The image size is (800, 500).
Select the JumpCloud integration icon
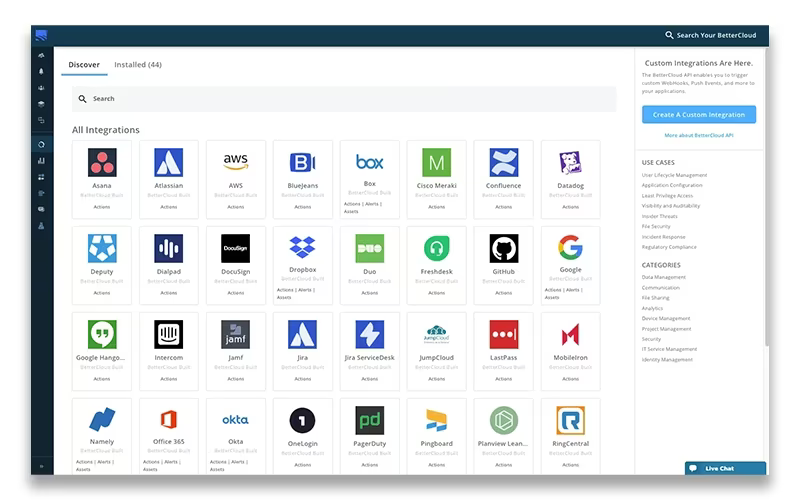pos(436,334)
